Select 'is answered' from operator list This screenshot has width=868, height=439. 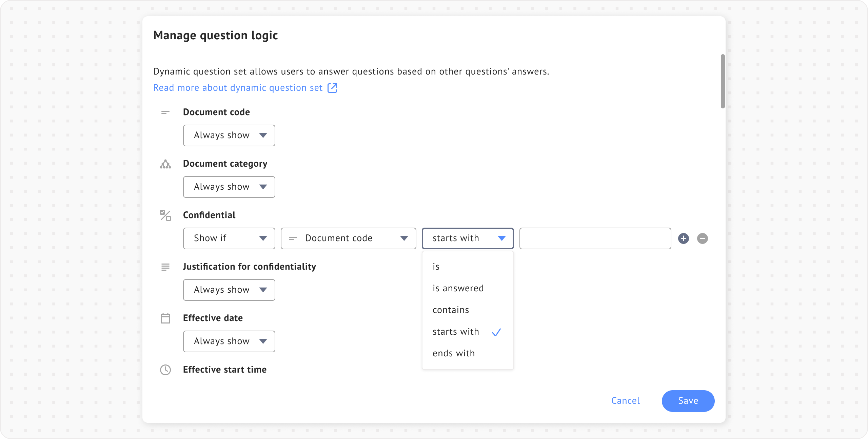(458, 288)
